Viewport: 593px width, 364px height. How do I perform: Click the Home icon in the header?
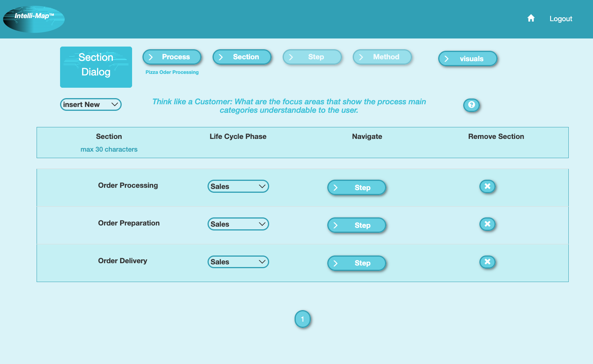coord(531,18)
